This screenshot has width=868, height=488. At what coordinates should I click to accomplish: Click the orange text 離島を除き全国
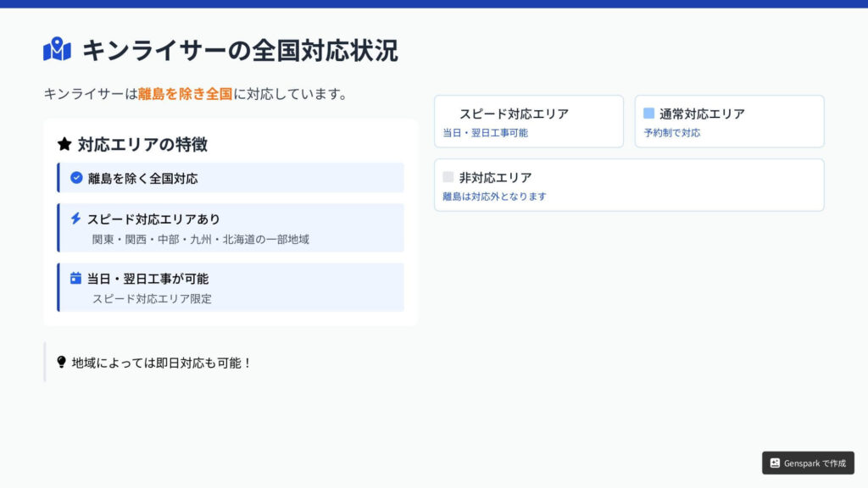tap(186, 94)
